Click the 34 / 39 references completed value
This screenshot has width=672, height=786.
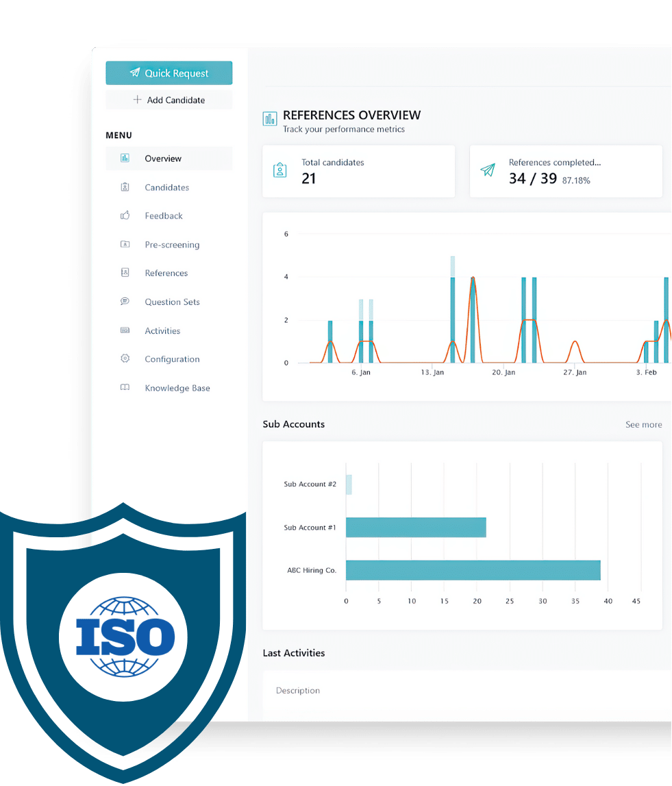[x=533, y=179]
